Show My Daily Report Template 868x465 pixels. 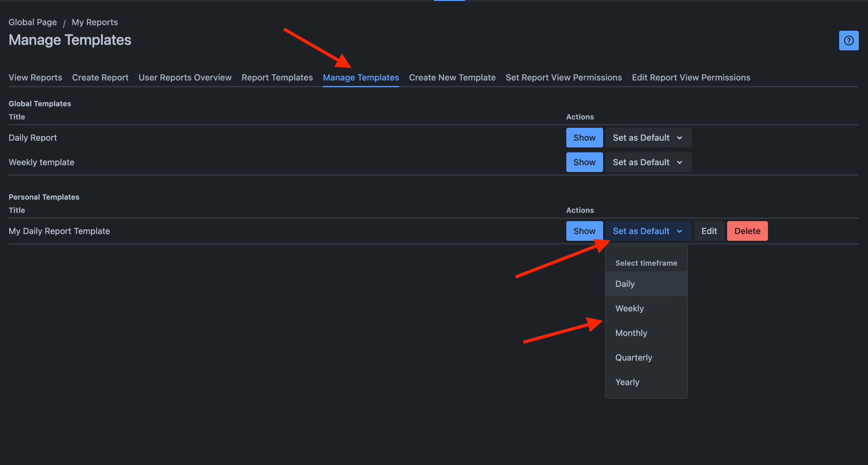point(584,231)
